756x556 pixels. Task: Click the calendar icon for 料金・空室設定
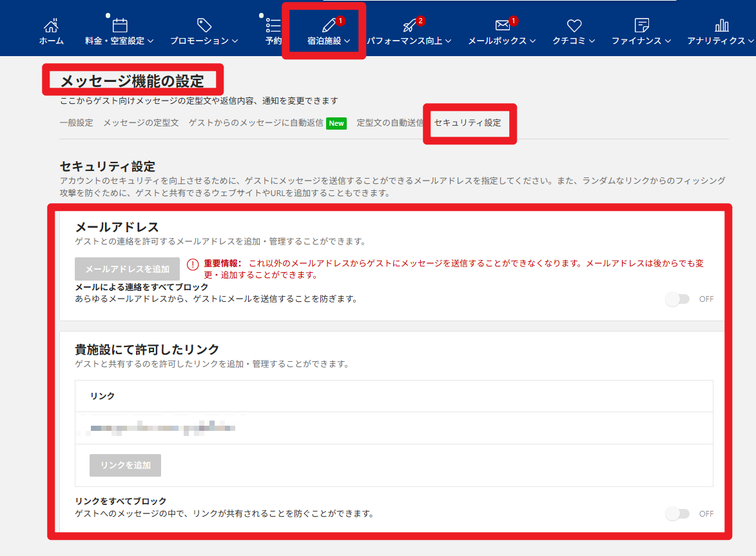[x=120, y=25]
